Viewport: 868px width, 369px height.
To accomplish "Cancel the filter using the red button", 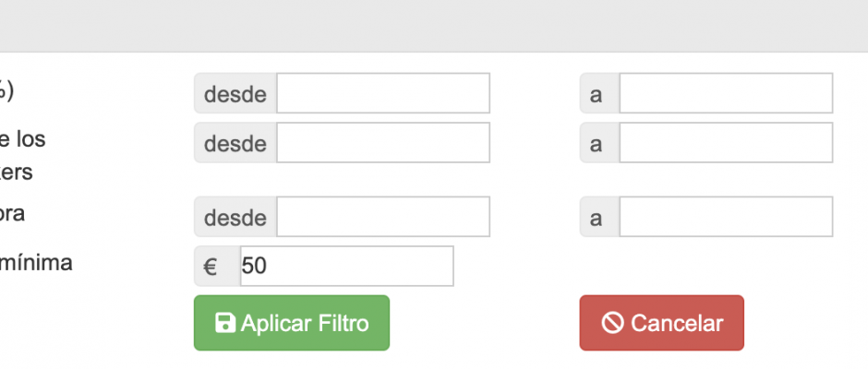I will [661, 323].
